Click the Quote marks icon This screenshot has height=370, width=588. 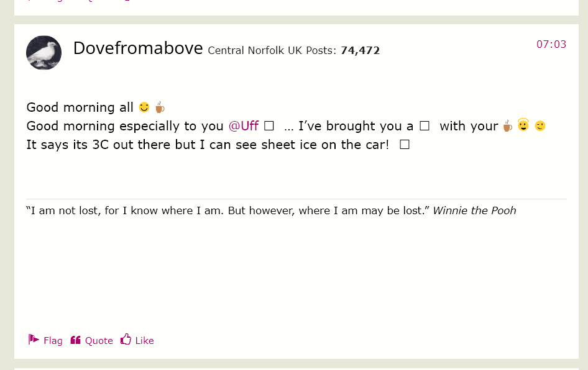tap(75, 340)
